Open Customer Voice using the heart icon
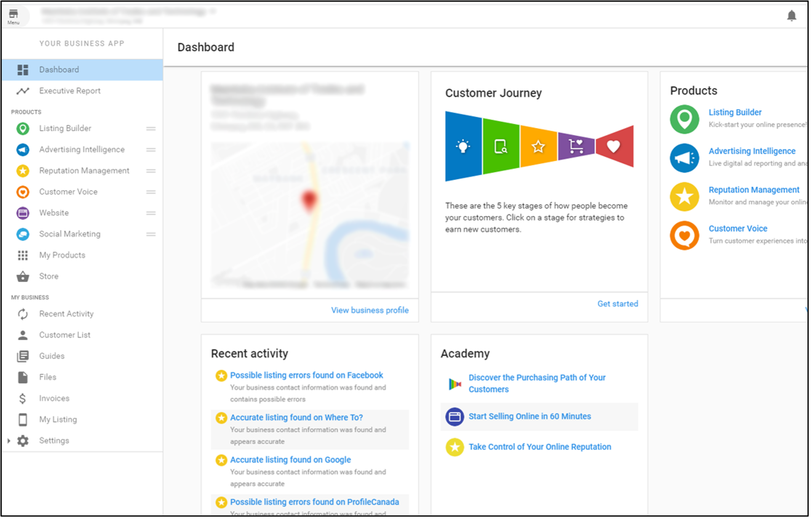Screen dimensions: 812x519 click(x=23, y=192)
